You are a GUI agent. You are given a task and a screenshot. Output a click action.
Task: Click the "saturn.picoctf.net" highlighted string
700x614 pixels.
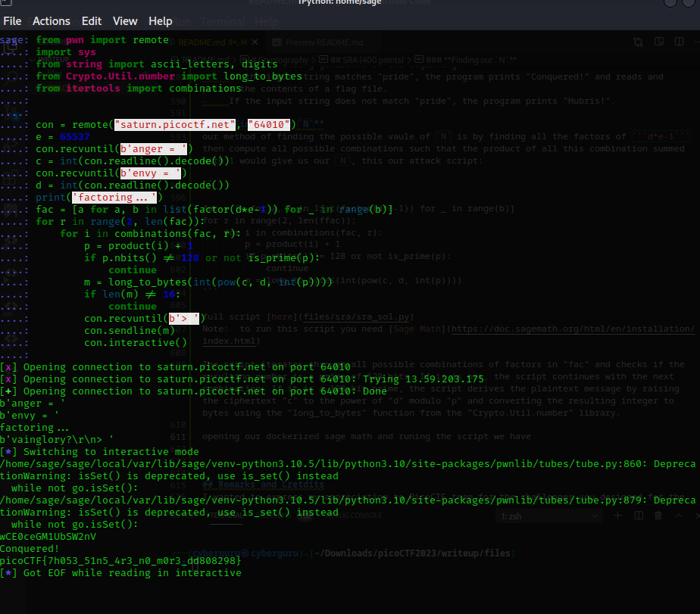point(175,124)
